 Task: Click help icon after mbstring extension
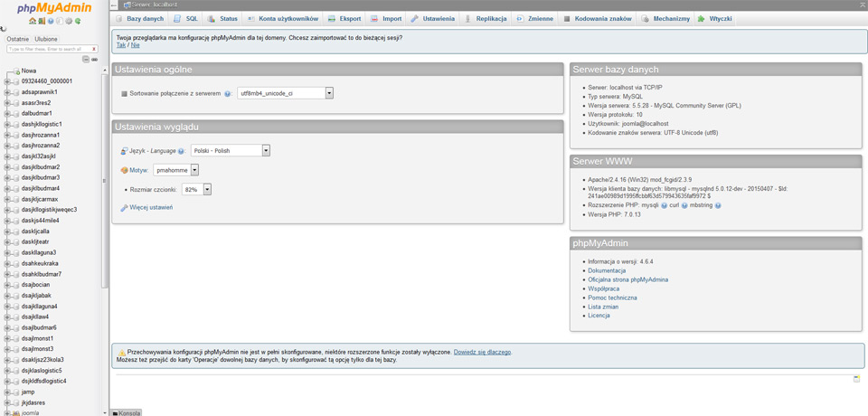pos(718,205)
